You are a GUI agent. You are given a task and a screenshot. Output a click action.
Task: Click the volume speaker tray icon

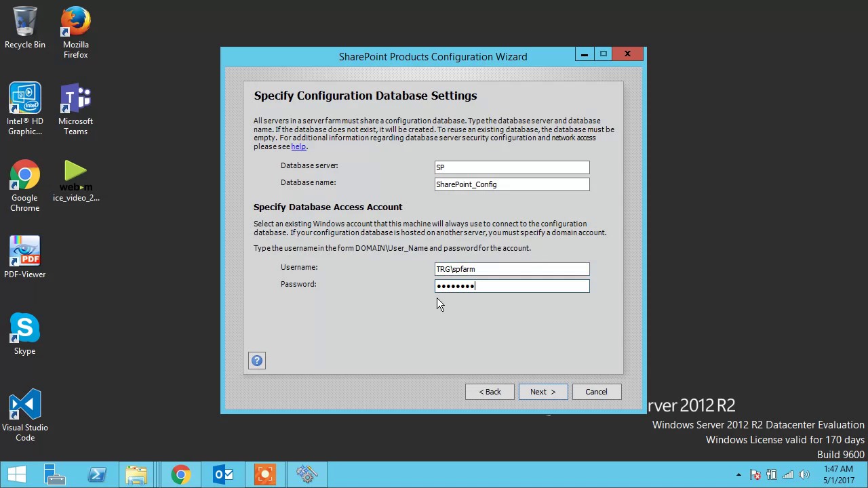(805, 475)
